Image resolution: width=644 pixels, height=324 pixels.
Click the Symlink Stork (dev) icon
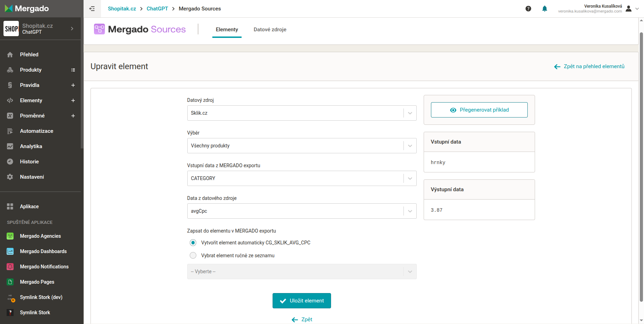10,298
